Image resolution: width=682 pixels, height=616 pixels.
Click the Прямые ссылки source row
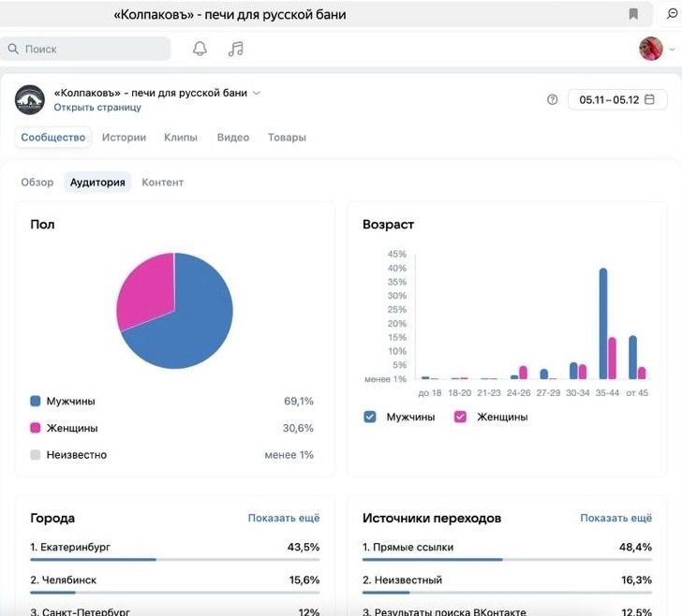tap(507, 550)
